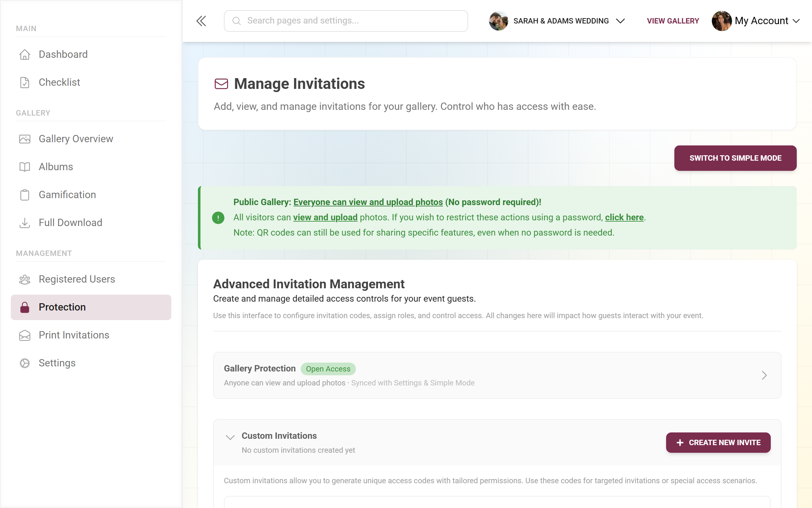This screenshot has width=812, height=508.
Task: Click the 'view and upload' link
Action: (325, 218)
